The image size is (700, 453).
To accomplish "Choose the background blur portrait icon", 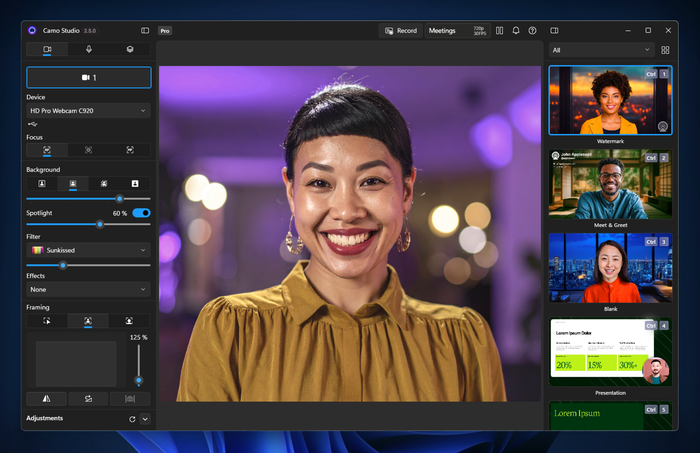I will (73, 183).
